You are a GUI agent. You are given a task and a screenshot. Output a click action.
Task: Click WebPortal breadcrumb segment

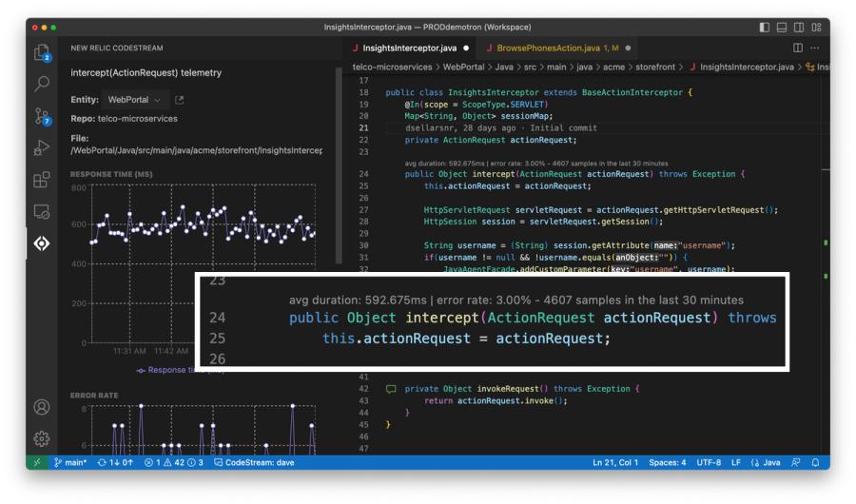coord(463,67)
